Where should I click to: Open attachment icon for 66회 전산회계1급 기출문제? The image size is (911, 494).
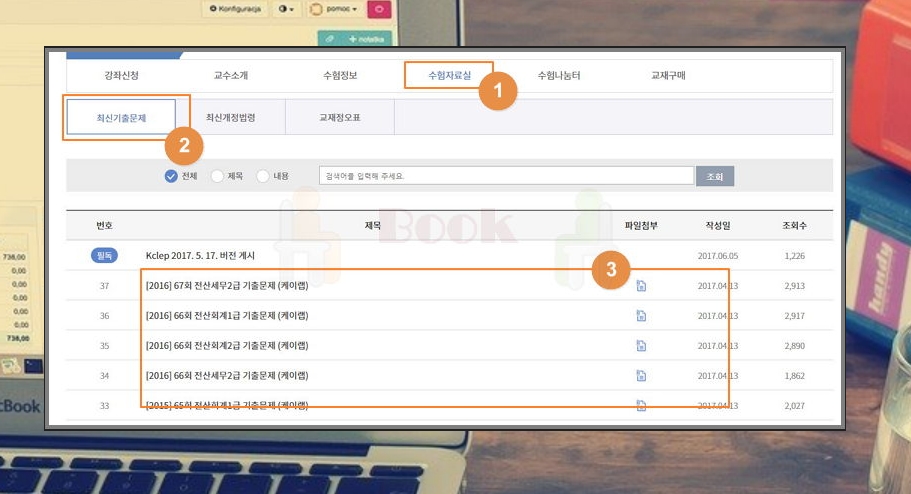pyautogui.click(x=641, y=316)
